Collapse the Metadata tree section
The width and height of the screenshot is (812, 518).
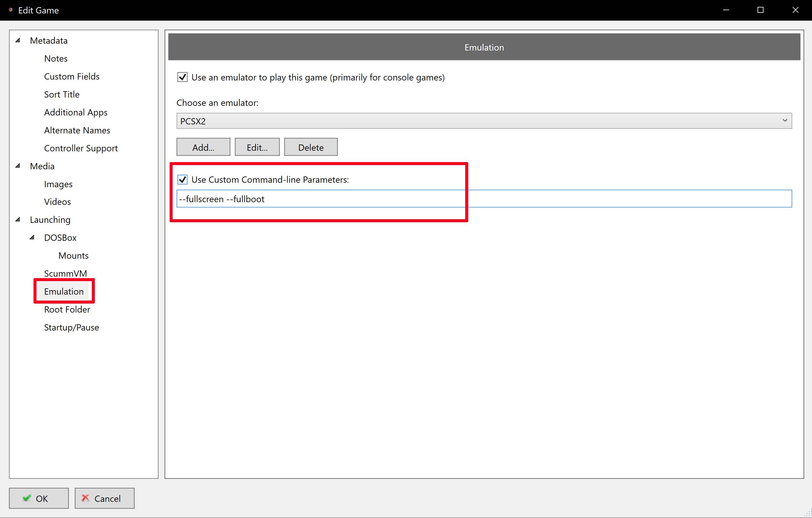click(x=18, y=40)
